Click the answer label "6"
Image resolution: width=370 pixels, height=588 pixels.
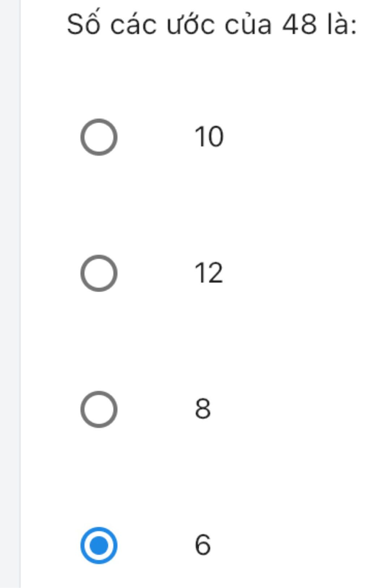[x=203, y=545]
